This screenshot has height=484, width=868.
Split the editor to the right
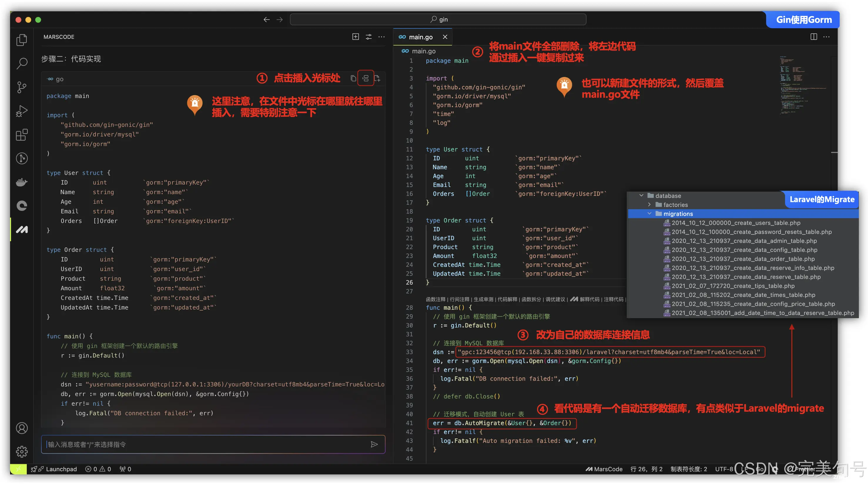(813, 37)
